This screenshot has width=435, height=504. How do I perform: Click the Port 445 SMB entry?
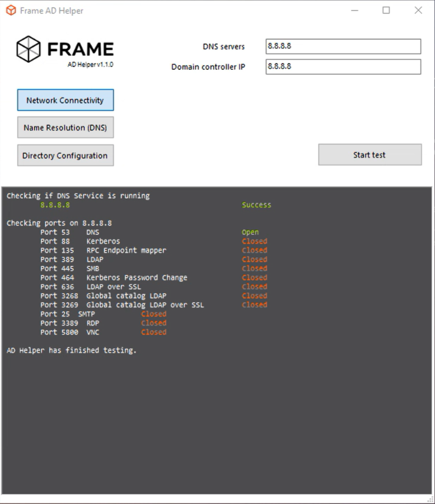(69, 269)
